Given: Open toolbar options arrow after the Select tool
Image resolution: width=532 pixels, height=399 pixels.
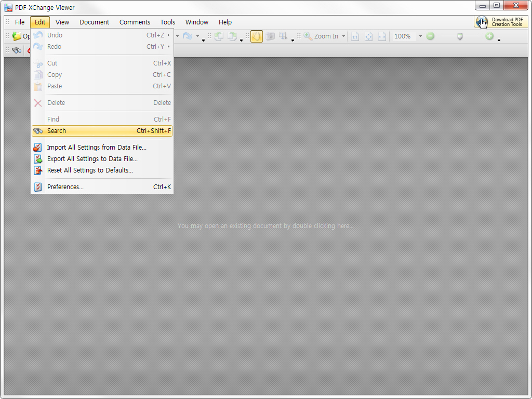Looking at the screenshot, I should click(x=292, y=40).
